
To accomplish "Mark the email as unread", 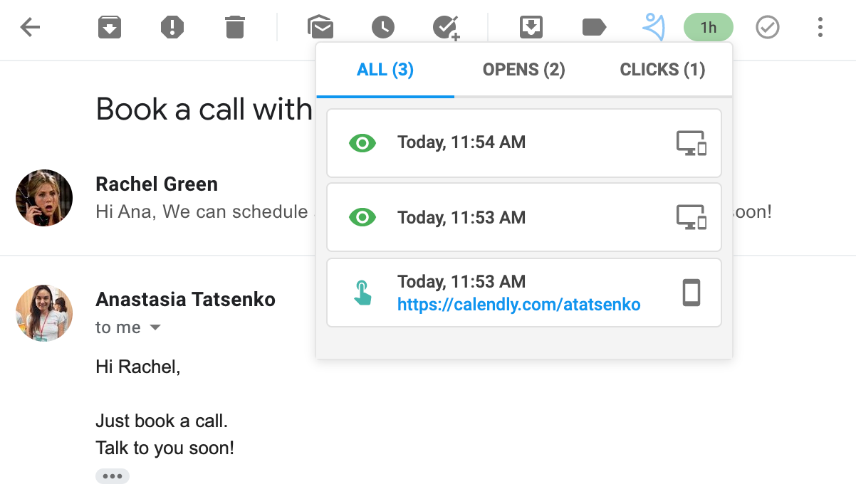I will (321, 28).
